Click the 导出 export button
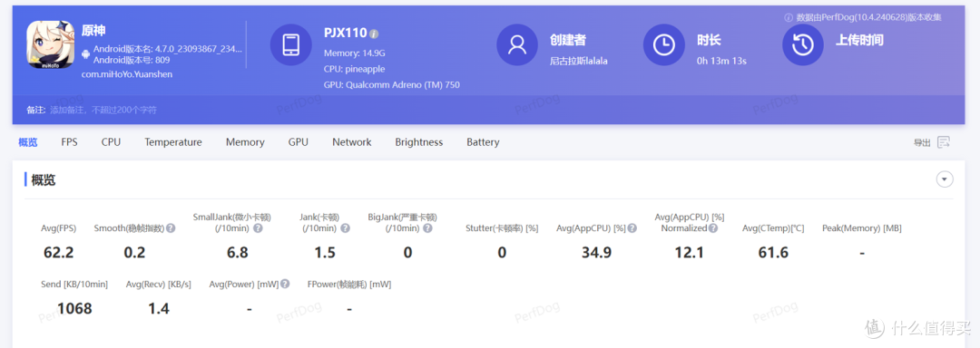 (932, 142)
